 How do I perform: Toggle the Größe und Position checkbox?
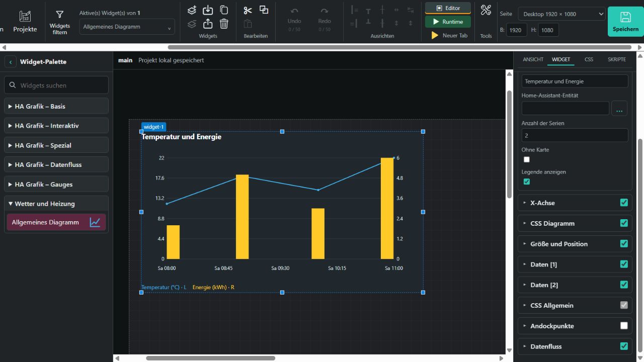pos(624,244)
